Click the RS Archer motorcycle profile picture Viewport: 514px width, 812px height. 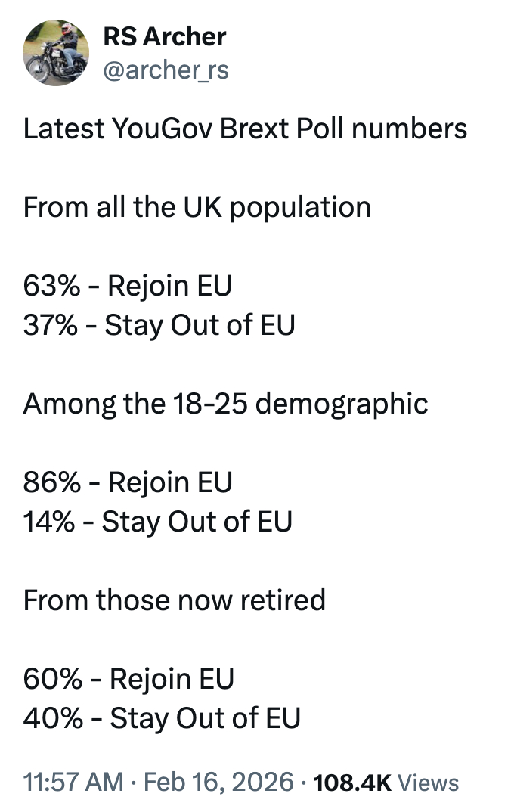[57, 52]
